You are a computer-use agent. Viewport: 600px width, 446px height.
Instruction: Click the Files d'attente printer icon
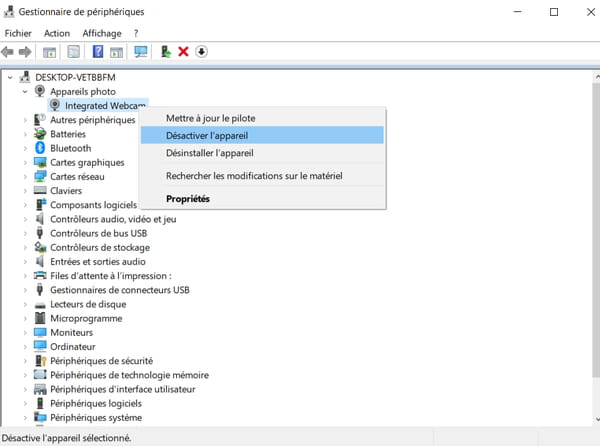pos(40,275)
